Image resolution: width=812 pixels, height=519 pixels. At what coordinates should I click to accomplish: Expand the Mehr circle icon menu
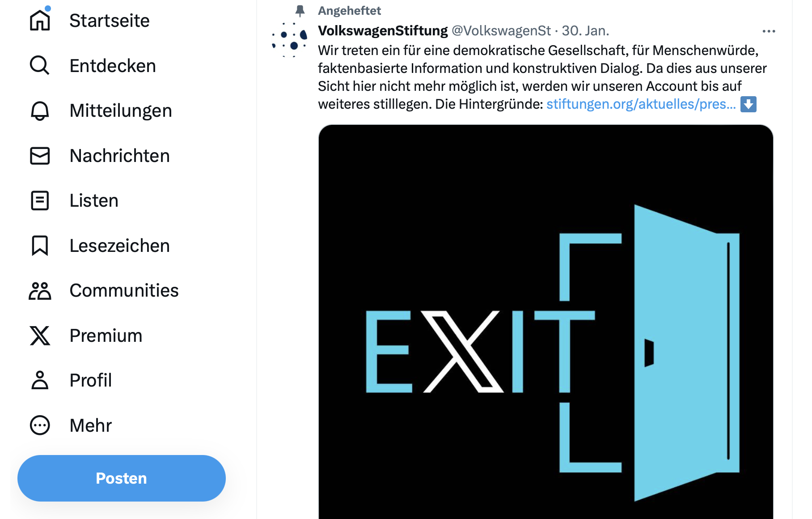40,425
